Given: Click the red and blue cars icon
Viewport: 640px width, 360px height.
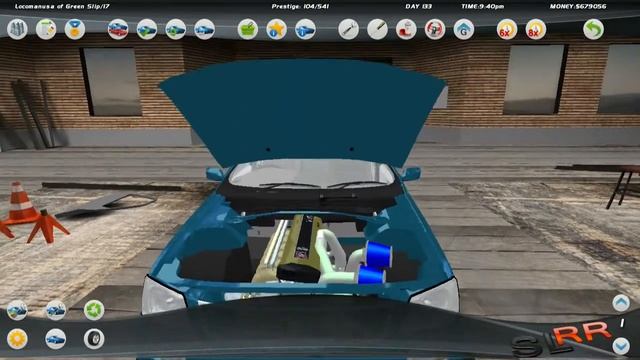Looking at the screenshot, I should pyautogui.click(x=118, y=29).
